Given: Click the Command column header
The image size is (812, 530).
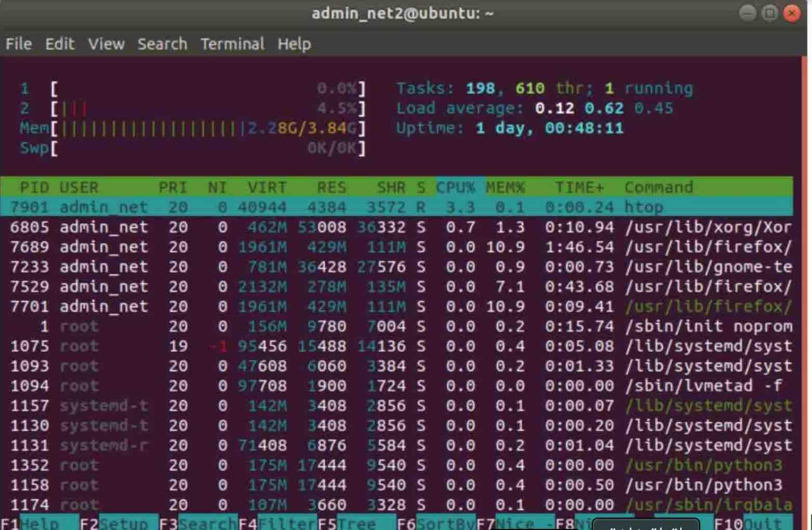Looking at the screenshot, I should 659,187.
